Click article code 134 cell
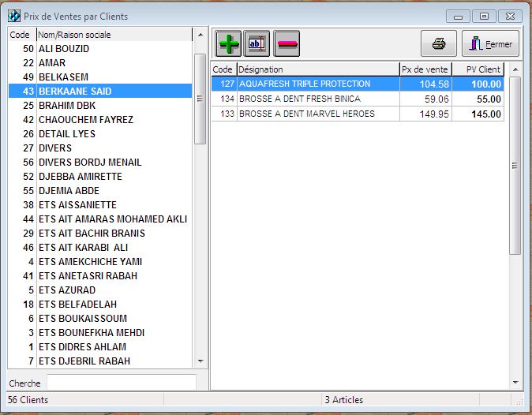This screenshot has width=532, height=415. [x=224, y=99]
